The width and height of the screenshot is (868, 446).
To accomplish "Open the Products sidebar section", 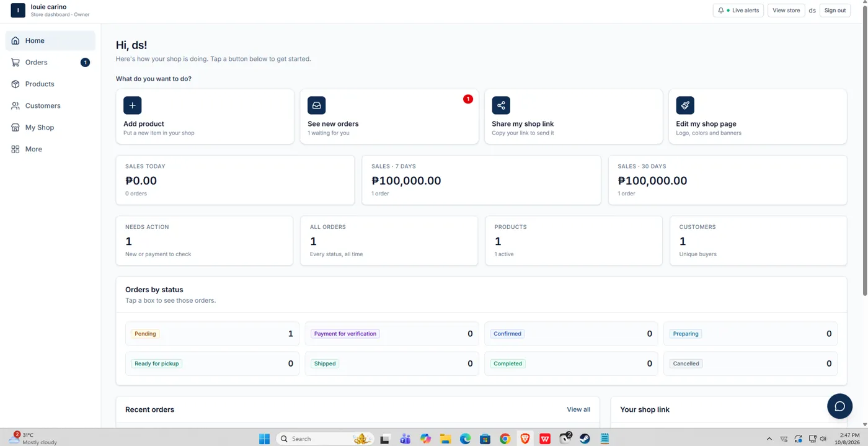I will 50,84.
